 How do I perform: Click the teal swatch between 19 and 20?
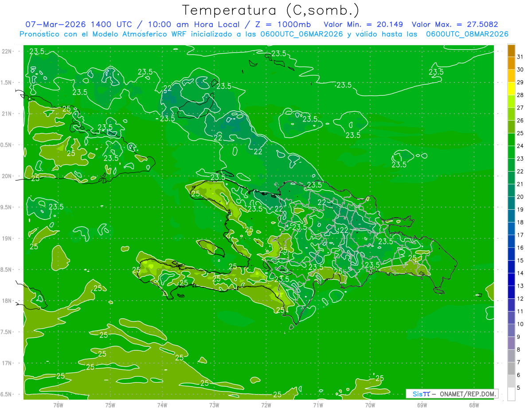(511, 204)
